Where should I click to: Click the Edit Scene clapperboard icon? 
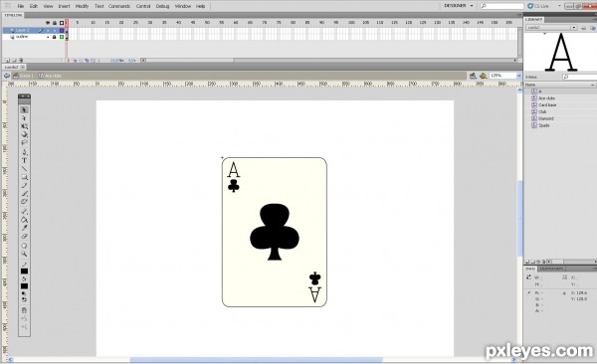click(x=473, y=76)
